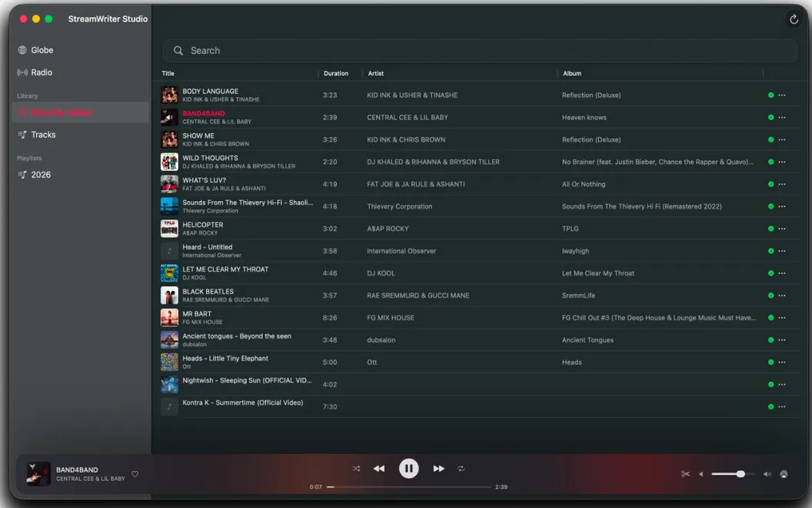The height and width of the screenshot is (508, 812).
Task: Pause the current song
Action: click(408, 469)
